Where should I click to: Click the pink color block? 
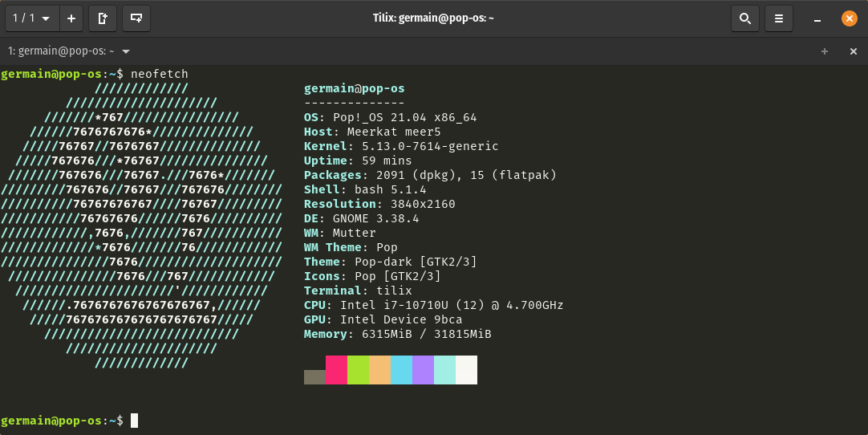tap(336, 370)
